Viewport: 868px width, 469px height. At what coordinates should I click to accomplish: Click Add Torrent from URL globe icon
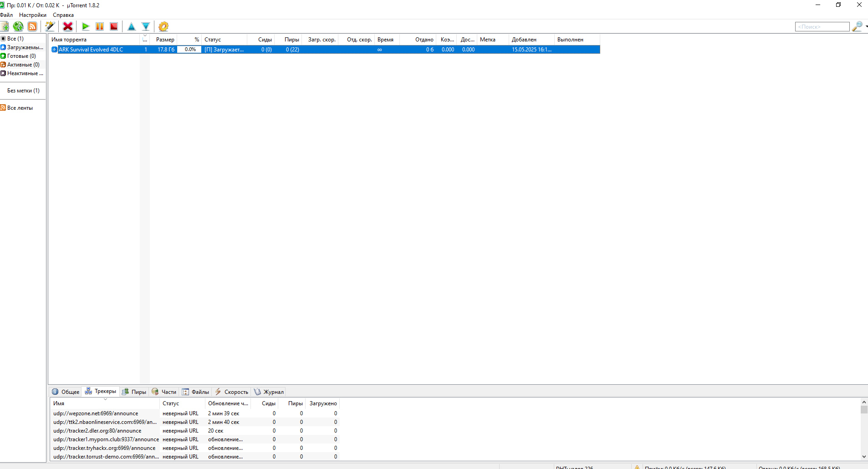(18, 26)
